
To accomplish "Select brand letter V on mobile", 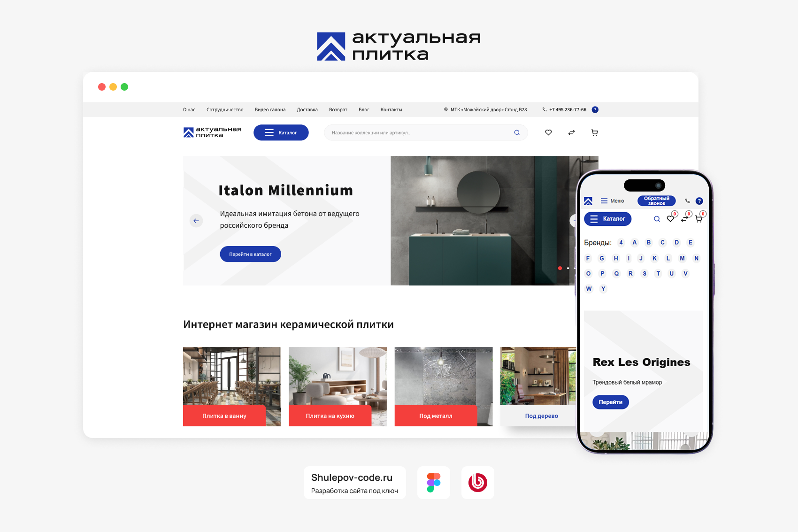I will pyautogui.click(x=685, y=274).
